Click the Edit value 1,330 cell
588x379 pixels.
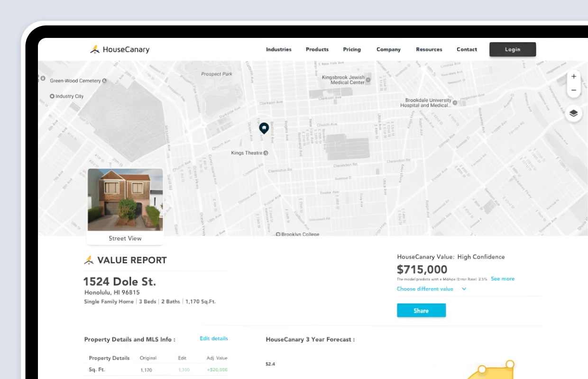(184, 370)
